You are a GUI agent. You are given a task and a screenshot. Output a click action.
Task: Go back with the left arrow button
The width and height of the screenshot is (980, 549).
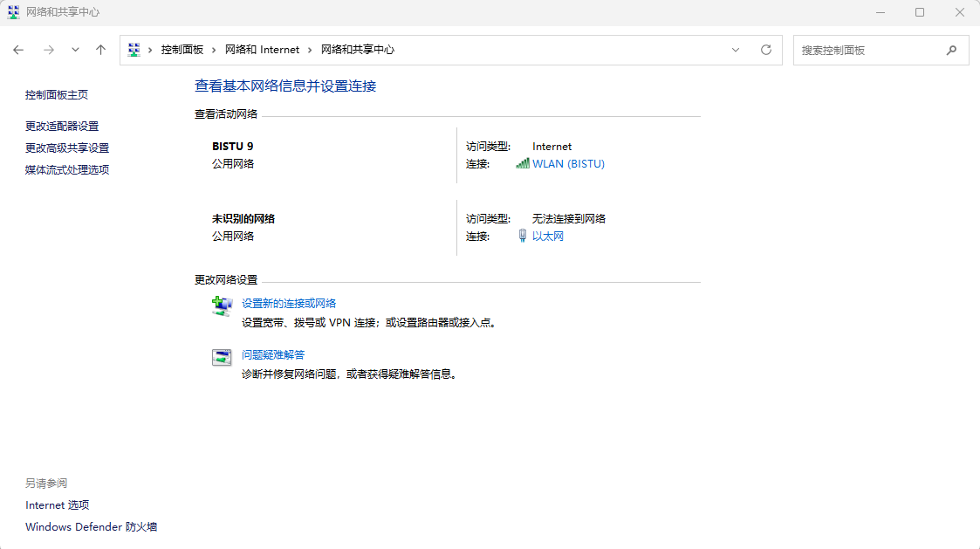pos(18,50)
